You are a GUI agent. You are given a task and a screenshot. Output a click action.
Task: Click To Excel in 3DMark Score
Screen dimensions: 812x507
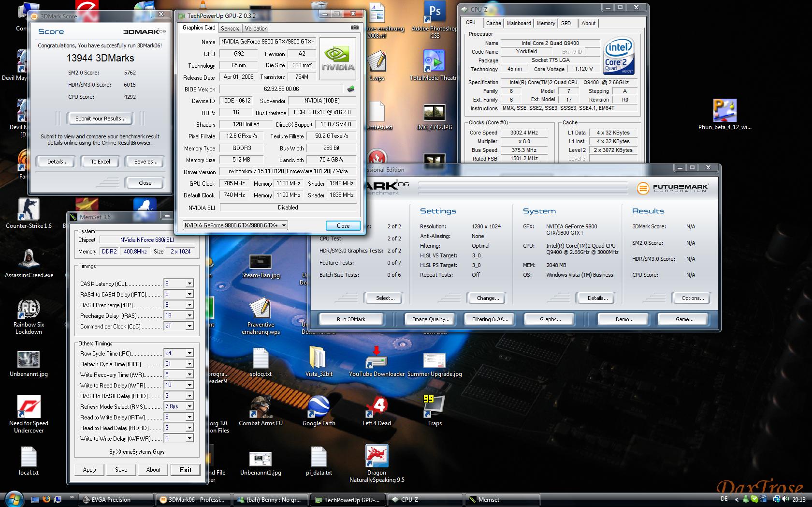pyautogui.click(x=101, y=162)
